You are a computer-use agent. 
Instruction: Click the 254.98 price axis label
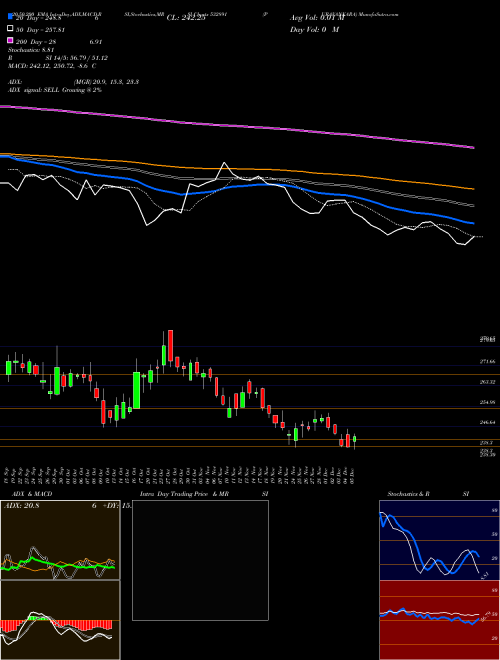(x=487, y=402)
